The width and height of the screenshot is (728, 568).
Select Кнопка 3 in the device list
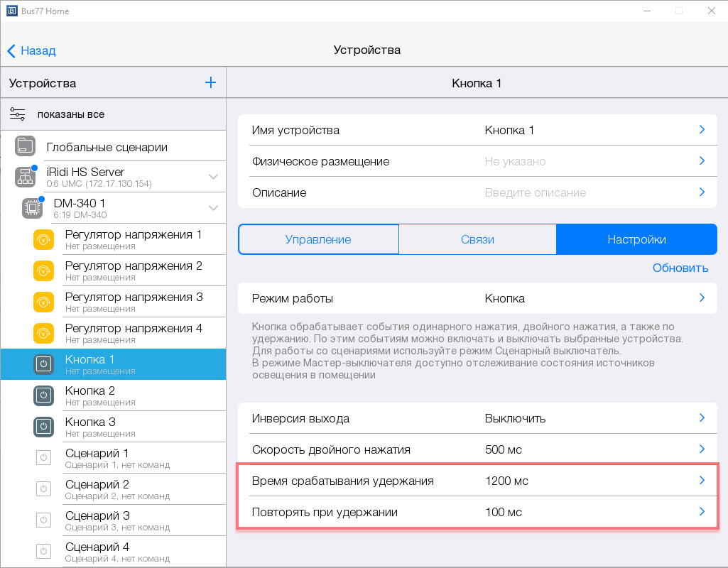[114, 427]
